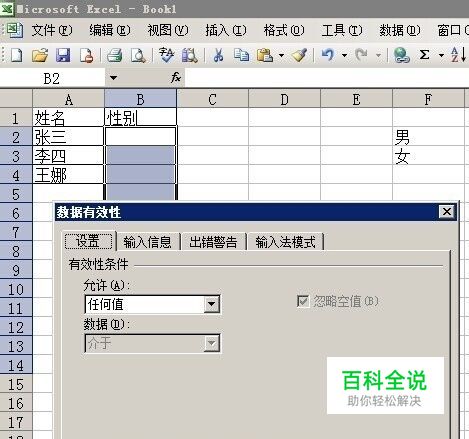Undo last action arrow icon
Screen dimensions: 469x439
328,54
